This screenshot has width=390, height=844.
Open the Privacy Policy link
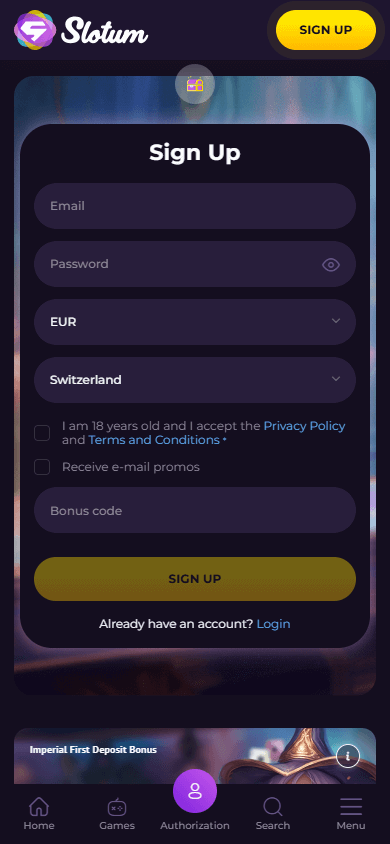(x=304, y=426)
